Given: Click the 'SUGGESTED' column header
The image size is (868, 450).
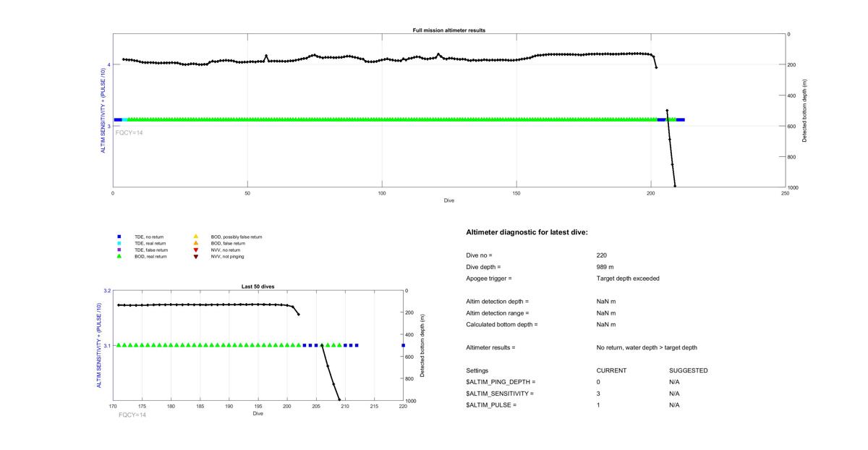Looking at the screenshot, I should (x=689, y=370).
